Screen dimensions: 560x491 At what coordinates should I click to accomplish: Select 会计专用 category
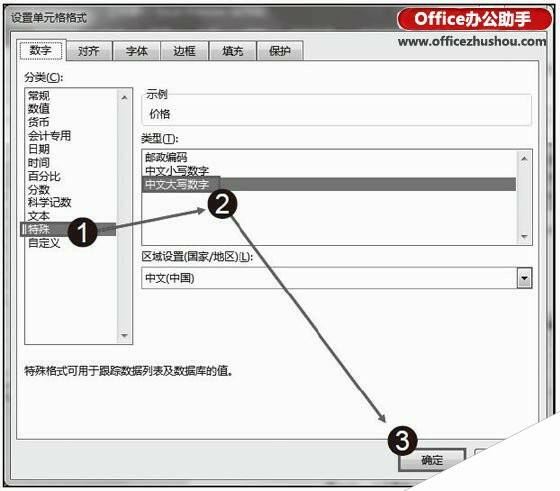click(x=49, y=136)
